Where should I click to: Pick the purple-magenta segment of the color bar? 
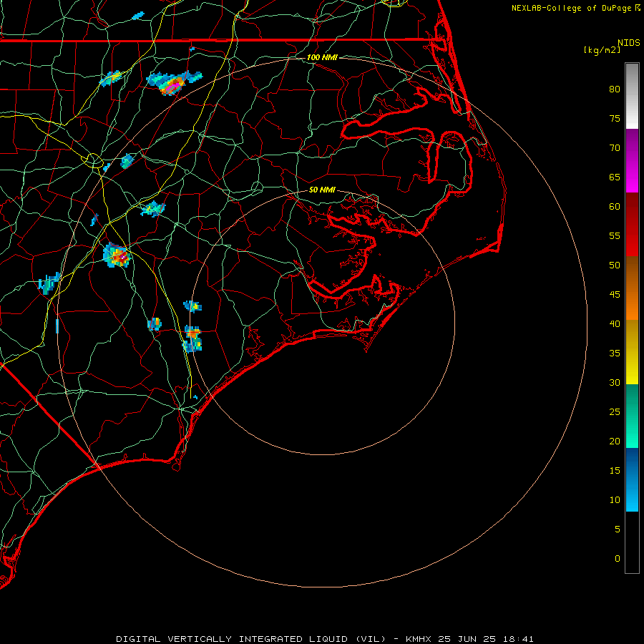[x=632, y=160]
